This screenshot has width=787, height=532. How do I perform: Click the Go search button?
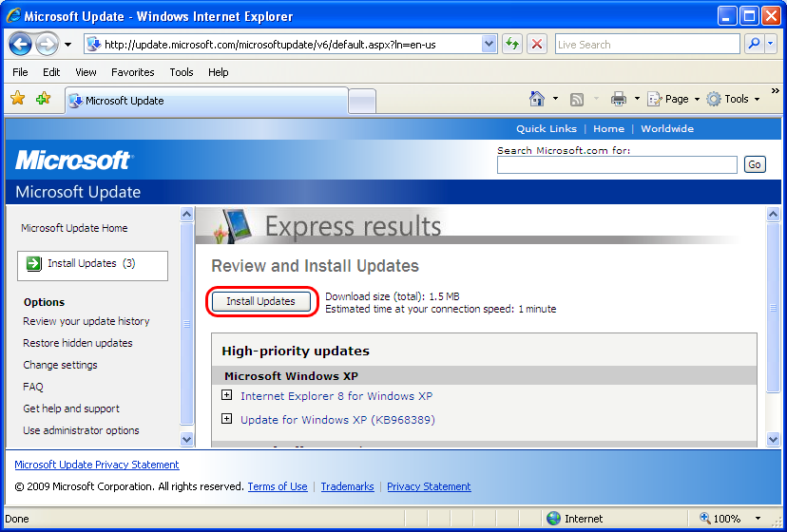755,164
